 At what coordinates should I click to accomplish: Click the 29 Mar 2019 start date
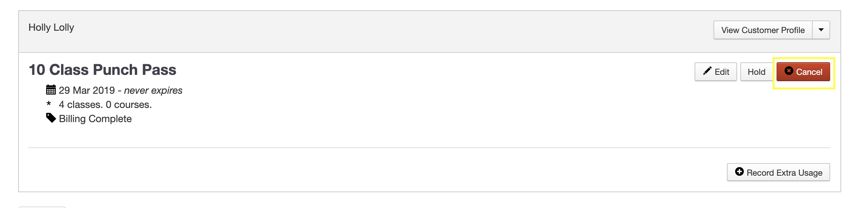pyautogui.click(x=87, y=90)
